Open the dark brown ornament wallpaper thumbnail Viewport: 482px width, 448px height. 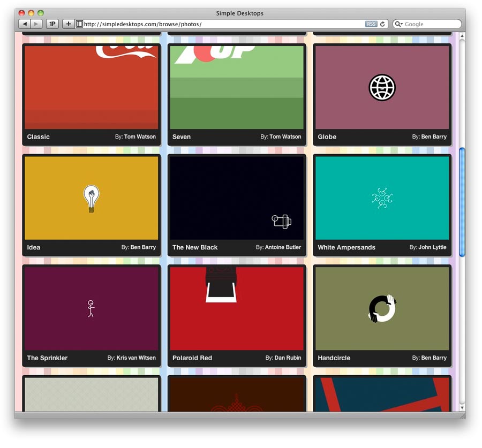tap(237, 394)
